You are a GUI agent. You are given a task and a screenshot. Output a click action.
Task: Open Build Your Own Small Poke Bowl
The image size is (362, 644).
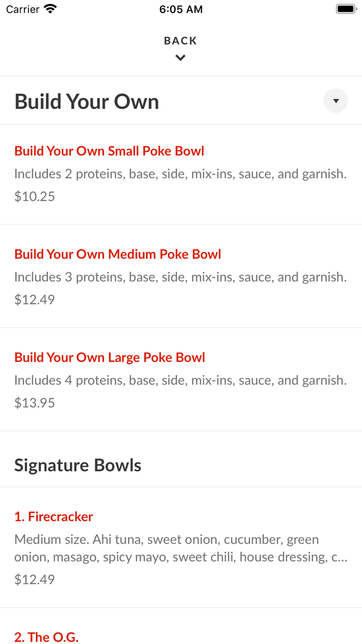(x=109, y=151)
